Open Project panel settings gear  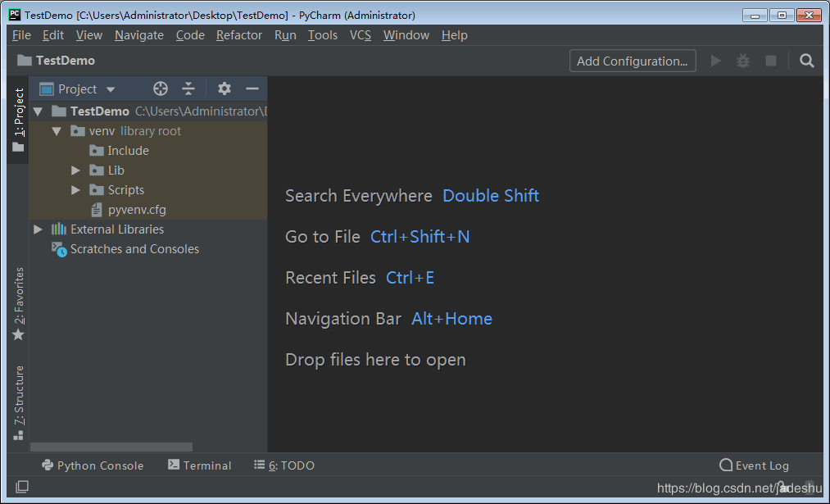[x=225, y=89]
